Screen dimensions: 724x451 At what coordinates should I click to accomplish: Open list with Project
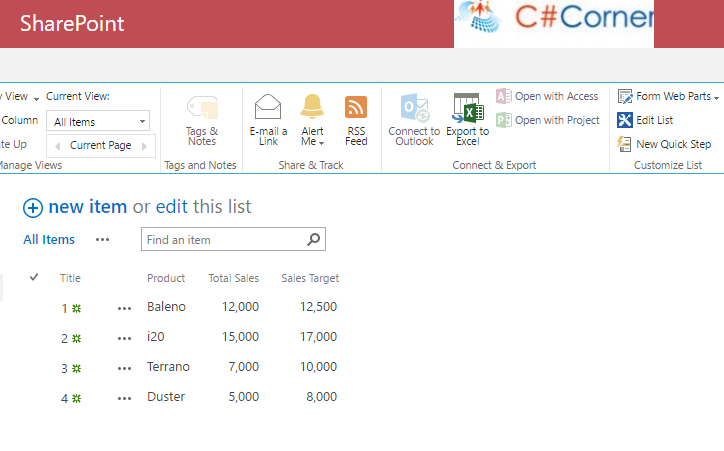(548, 120)
